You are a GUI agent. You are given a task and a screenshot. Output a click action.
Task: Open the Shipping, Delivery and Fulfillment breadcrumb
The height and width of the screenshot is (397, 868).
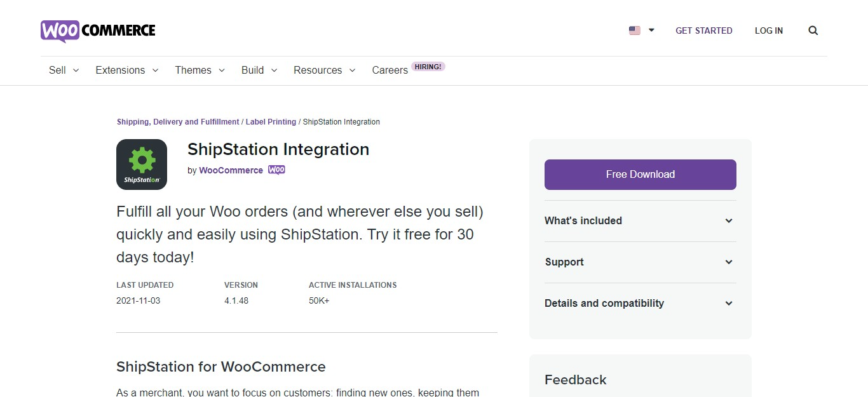178,122
